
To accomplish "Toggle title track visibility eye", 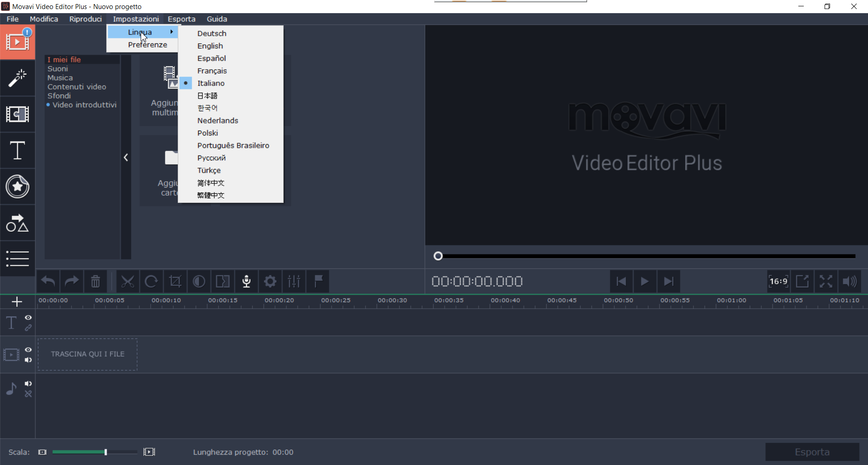I will pyautogui.click(x=28, y=318).
